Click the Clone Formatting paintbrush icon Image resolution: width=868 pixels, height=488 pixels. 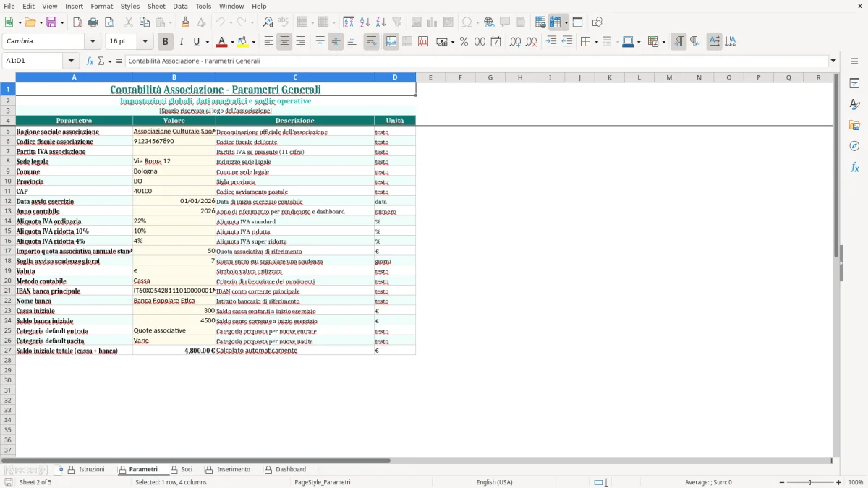185,22
